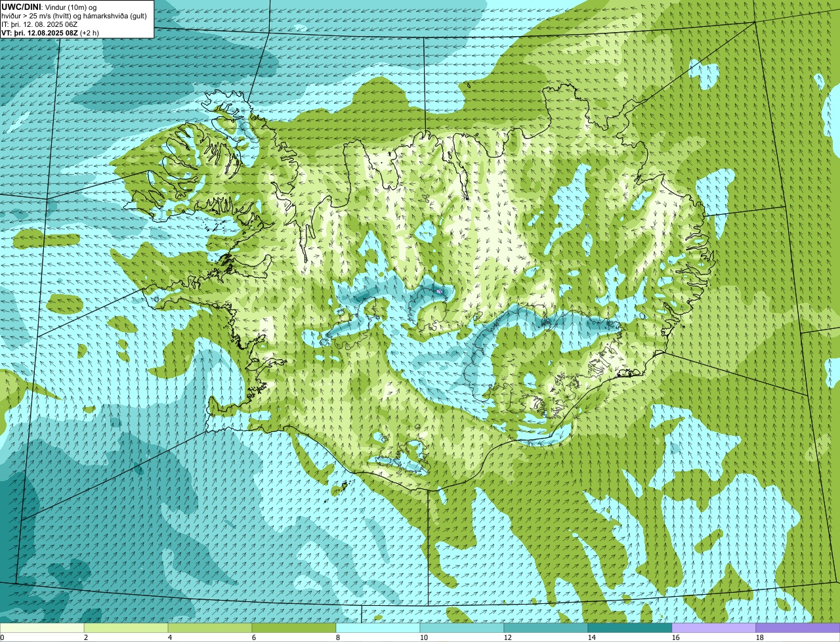Click the "IT: þri. 12. 08. 2025 06Z" line
840x642 pixels.
40,24
